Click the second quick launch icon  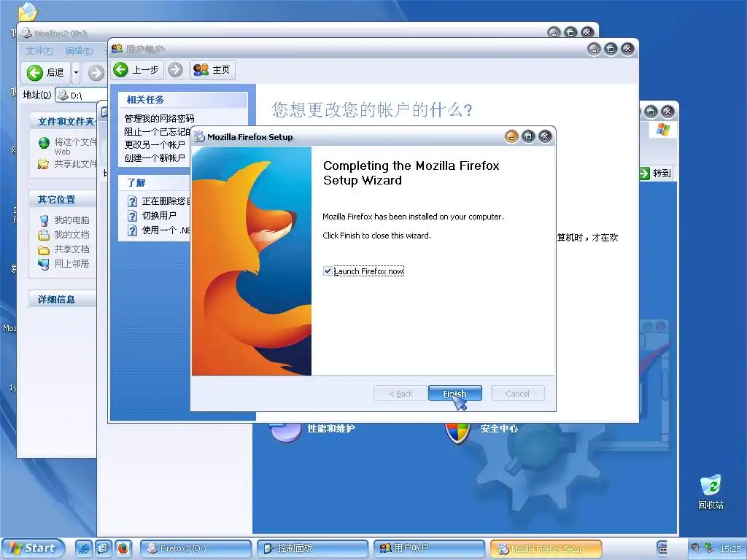pos(104,548)
